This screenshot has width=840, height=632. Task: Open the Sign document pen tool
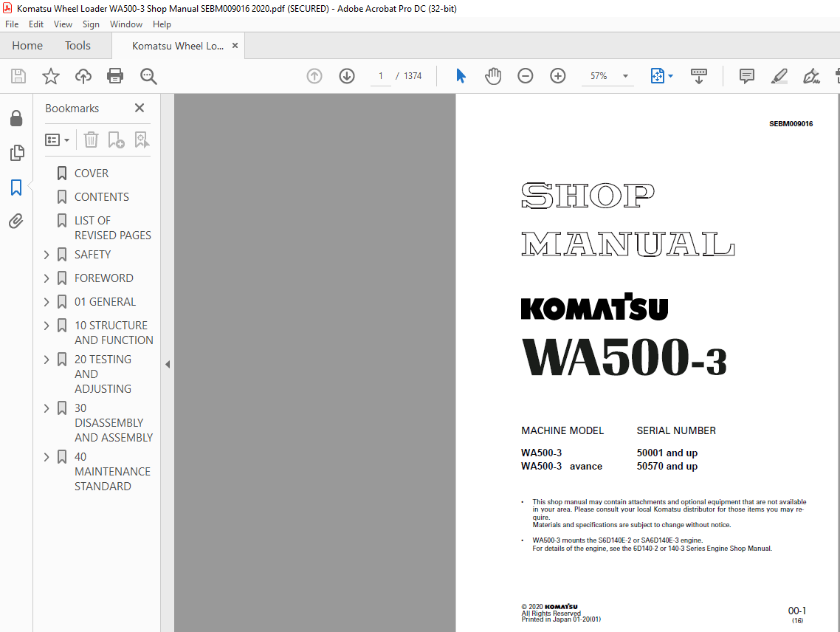point(811,76)
